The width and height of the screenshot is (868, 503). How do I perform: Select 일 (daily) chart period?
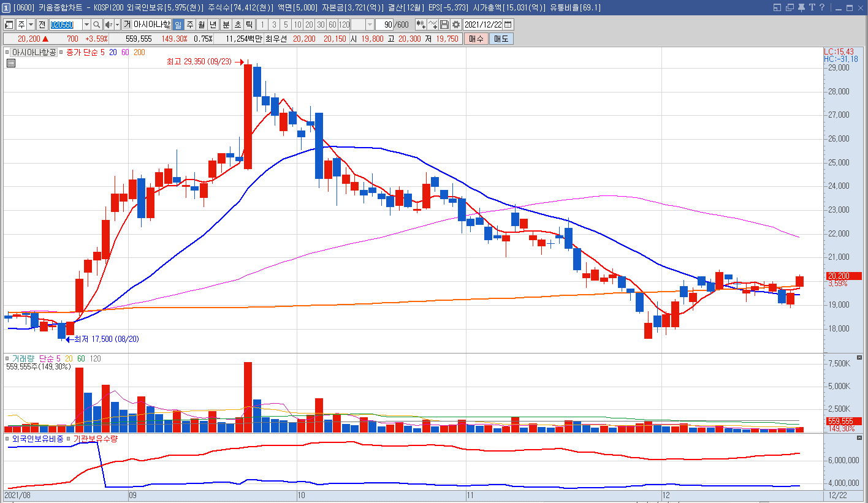click(x=178, y=25)
